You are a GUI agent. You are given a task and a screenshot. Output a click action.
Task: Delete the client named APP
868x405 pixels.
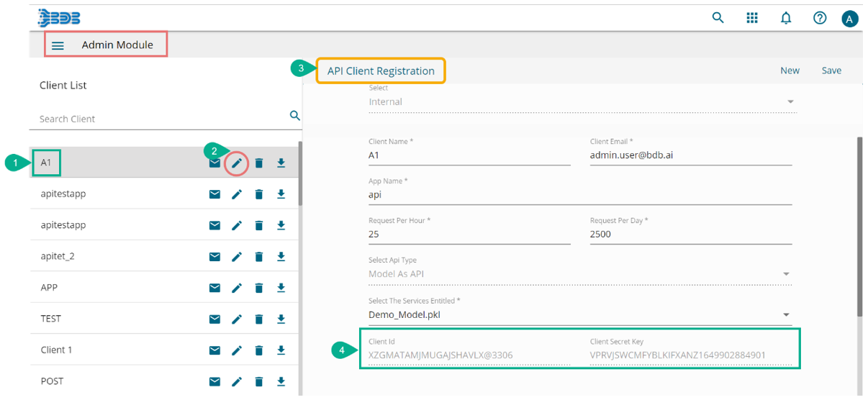pos(259,288)
